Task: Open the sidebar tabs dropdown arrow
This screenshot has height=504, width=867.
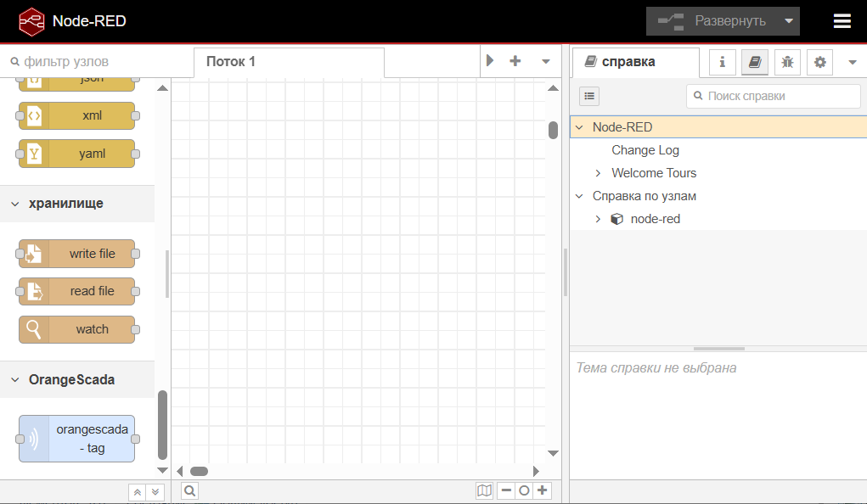Action: 852,62
